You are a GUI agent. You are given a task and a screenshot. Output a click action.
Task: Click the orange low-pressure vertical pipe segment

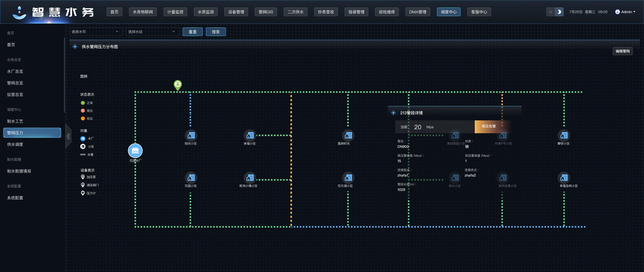pyautogui.click(x=291, y=159)
